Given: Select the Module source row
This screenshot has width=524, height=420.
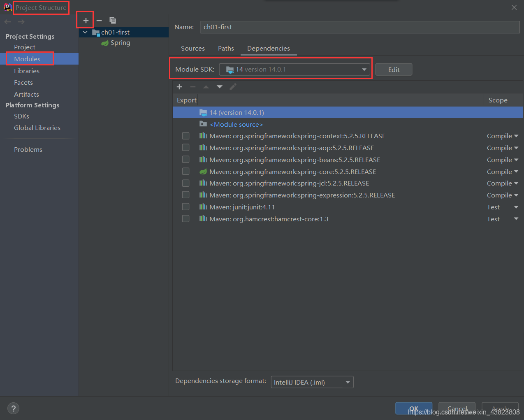Looking at the screenshot, I should 348,124.
